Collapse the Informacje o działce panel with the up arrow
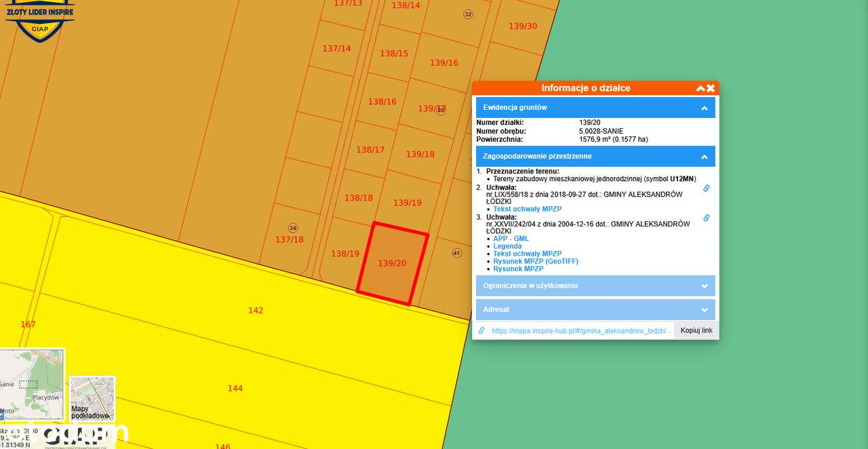 click(701, 88)
